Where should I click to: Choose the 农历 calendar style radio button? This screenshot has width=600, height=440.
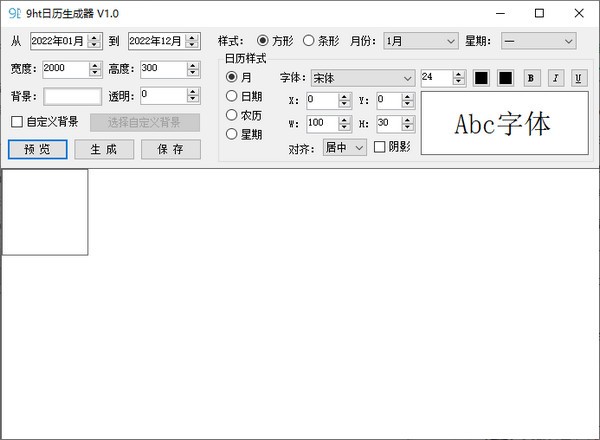232,115
